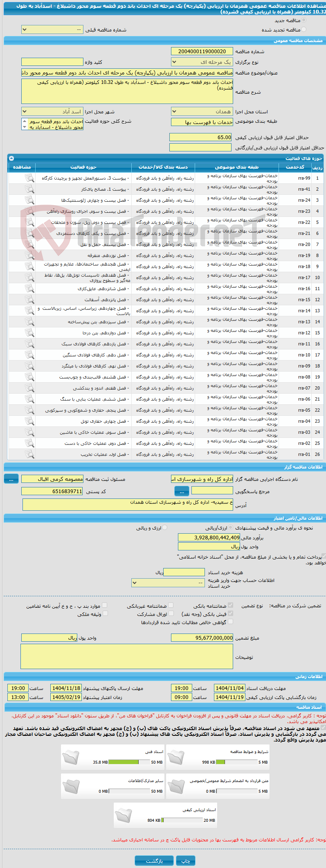Open view icon for row rra-22

pos(29,222)
